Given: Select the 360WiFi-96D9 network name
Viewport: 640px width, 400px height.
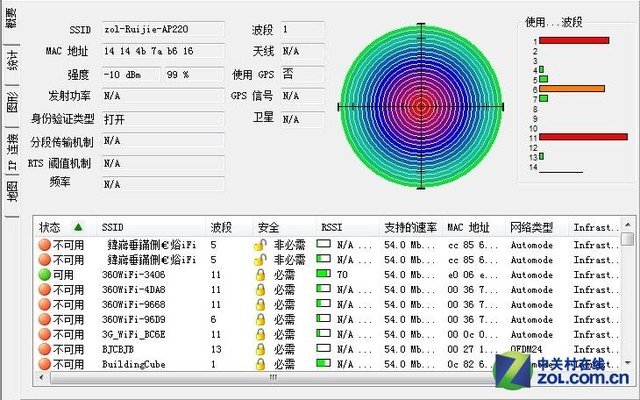Looking at the screenshot, I should click(x=133, y=320).
